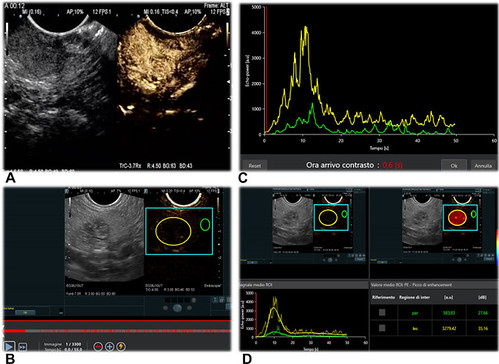Click the yellow ROI ellipse in left panel D
This screenshot has height=364, width=499.
pyautogui.click(x=328, y=217)
